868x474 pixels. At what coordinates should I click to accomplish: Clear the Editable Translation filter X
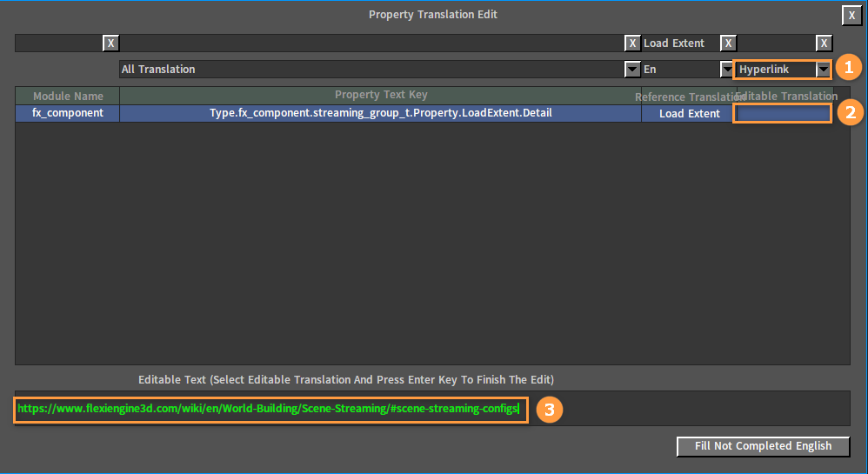824,43
